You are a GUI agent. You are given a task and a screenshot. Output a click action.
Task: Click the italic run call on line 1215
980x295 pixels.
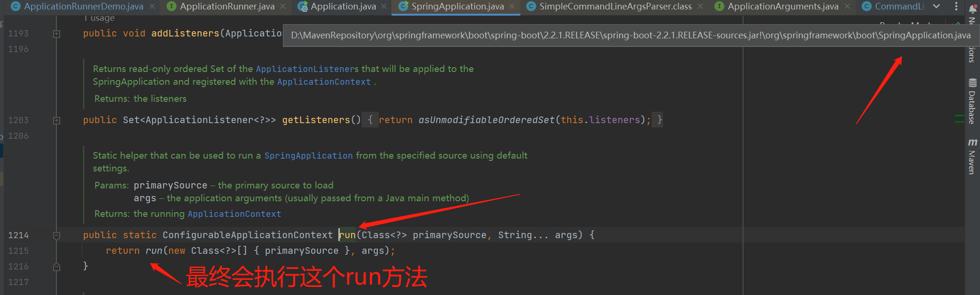click(x=154, y=250)
